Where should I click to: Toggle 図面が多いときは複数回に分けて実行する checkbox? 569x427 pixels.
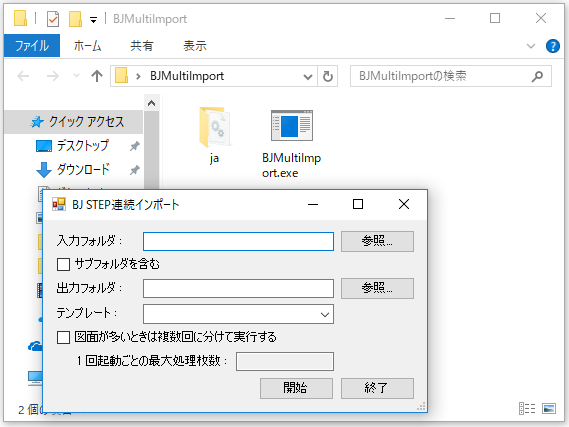(64, 337)
